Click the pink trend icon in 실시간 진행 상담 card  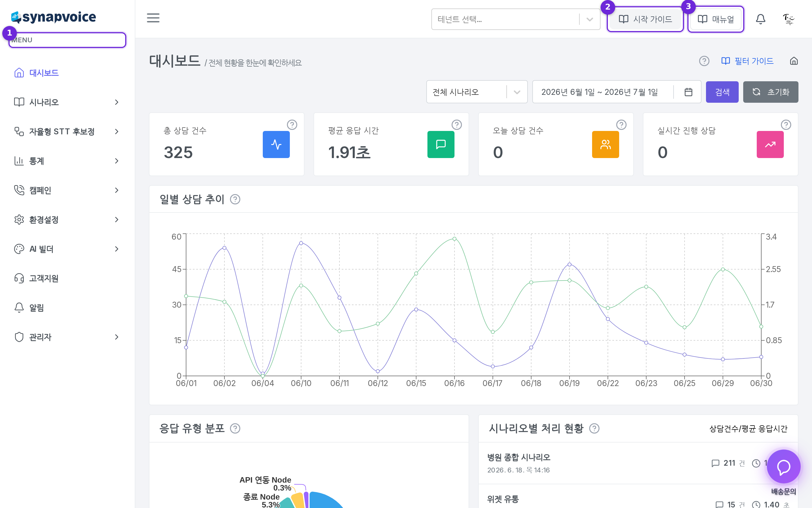click(770, 144)
